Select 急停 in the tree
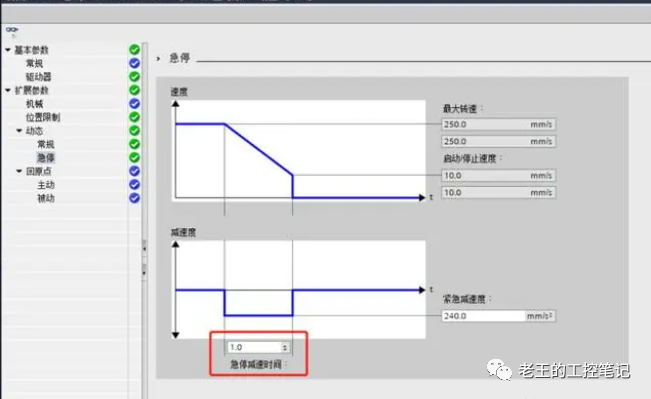The image size is (651, 399). tap(46, 158)
